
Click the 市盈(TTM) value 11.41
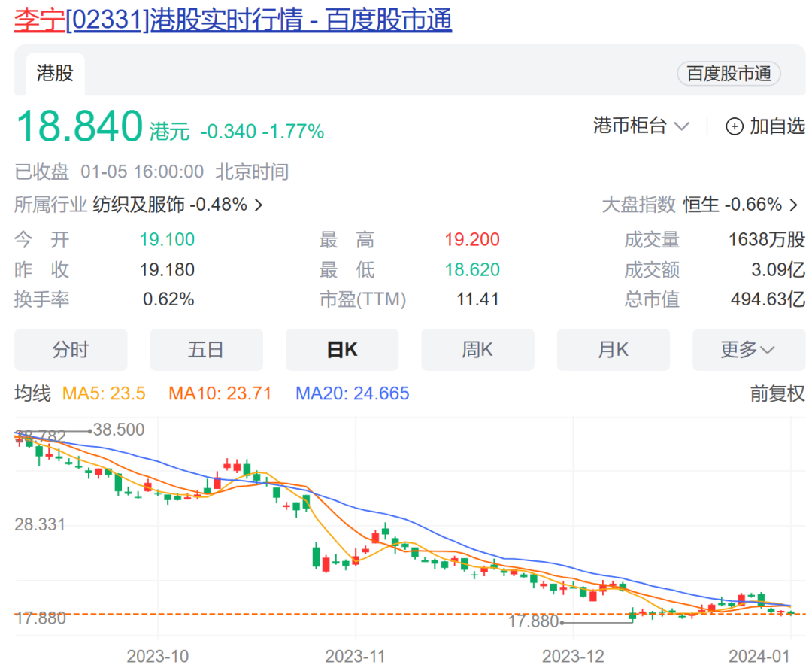coord(477,299)
